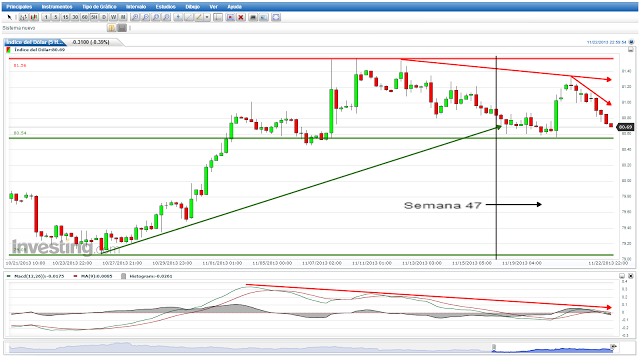
Task: Click the first zoom magnifier icon
Action: (x=135, y=17)
